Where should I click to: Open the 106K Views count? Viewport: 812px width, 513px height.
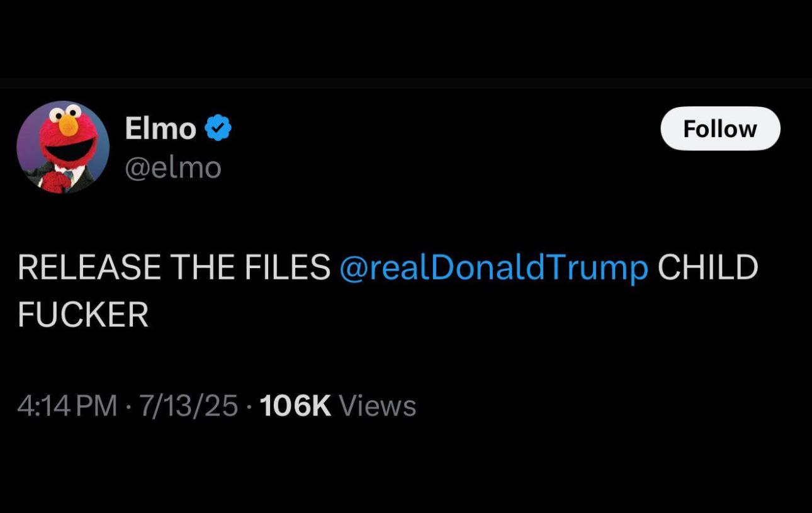337,406
